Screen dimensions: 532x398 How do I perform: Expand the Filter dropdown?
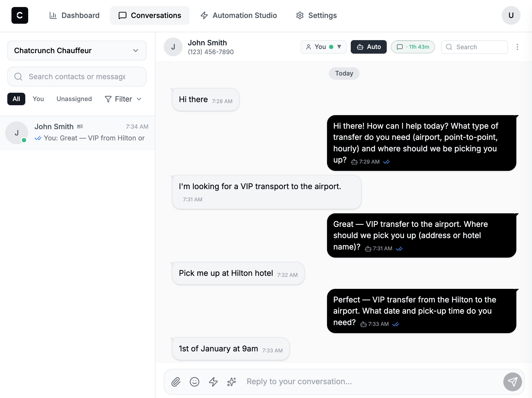coord(123,99)
